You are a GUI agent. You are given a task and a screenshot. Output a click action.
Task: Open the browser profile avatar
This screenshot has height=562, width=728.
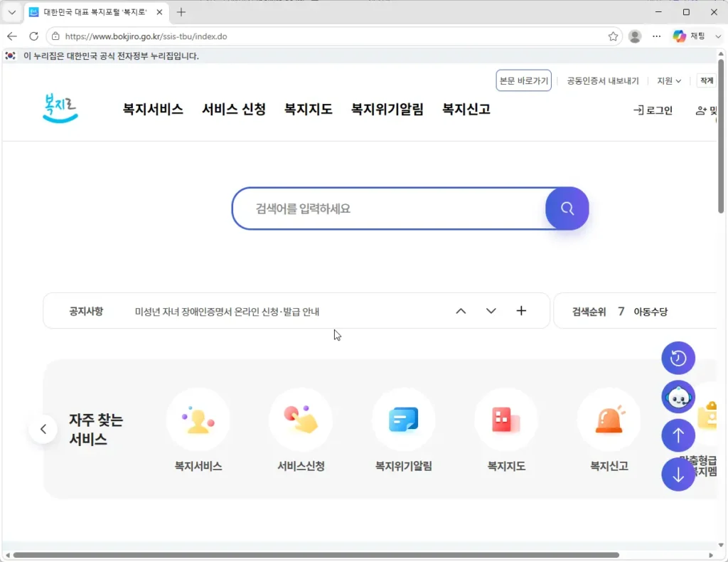click(635, 36)
